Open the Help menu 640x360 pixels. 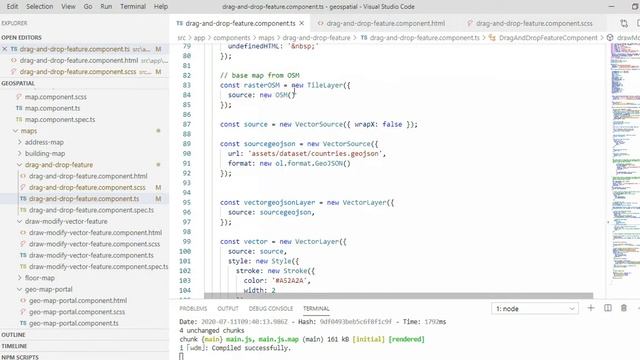161,7
